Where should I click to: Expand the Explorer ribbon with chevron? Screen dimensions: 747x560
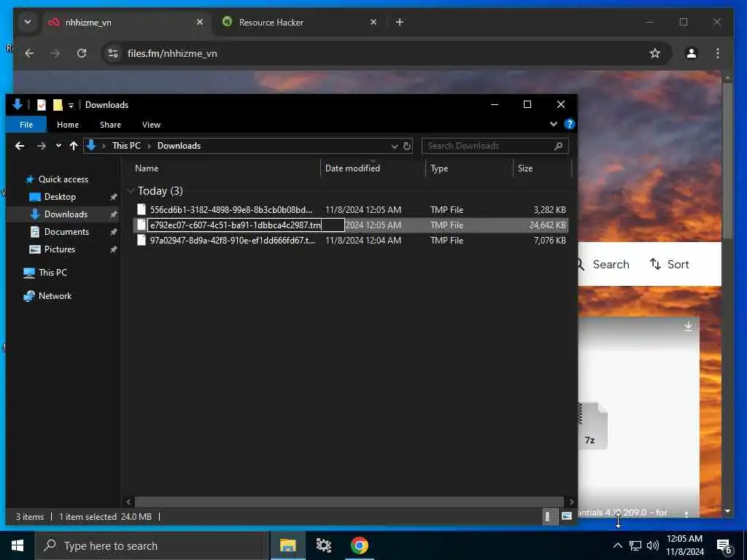[554, 124]
